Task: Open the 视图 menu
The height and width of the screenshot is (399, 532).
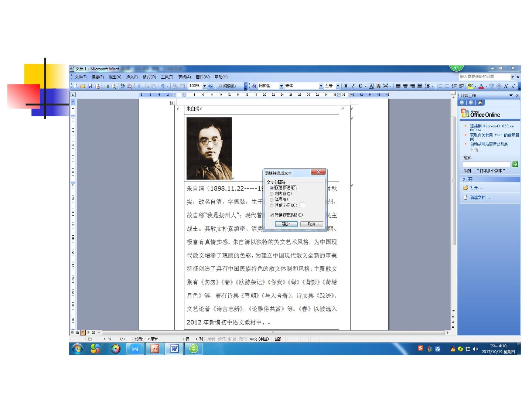Action: point(115,77)
